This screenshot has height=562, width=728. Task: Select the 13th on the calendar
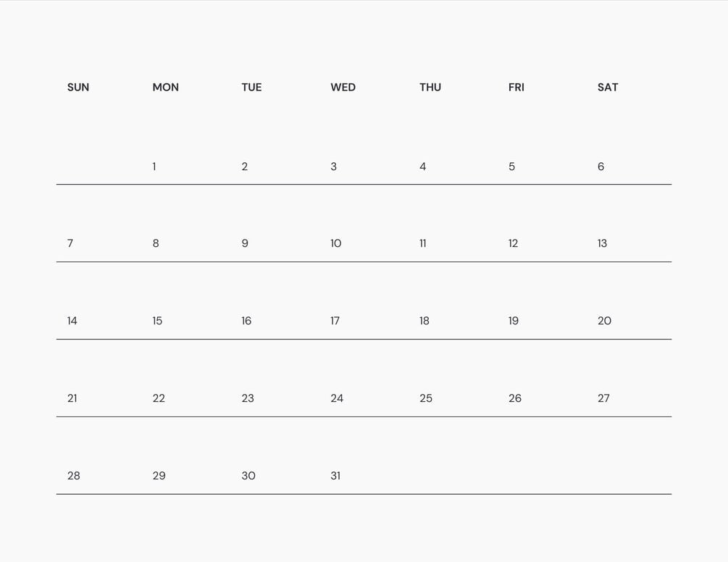tap(602, 243)
